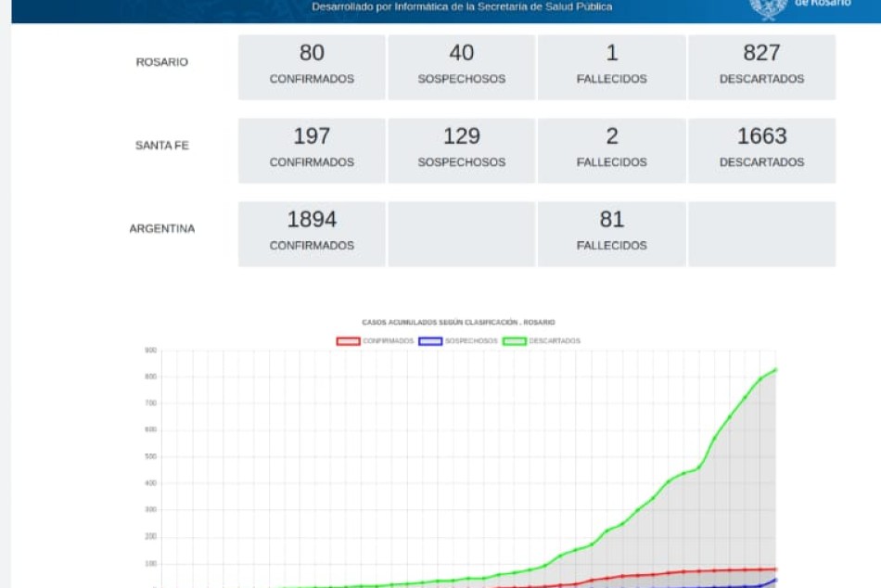Viewport: 881px width, 588px height.
Task: Hide the Descartados series via legend label
Action: pos(555,341)
